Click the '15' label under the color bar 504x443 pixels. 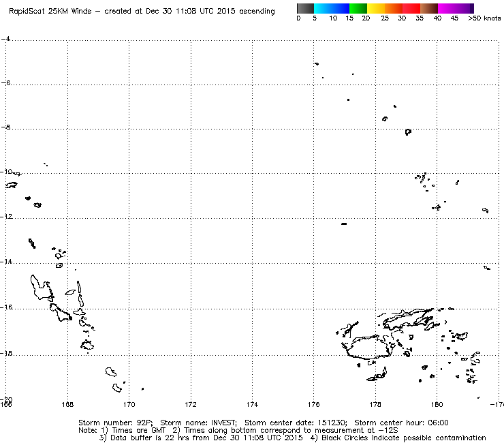(349, 18)
